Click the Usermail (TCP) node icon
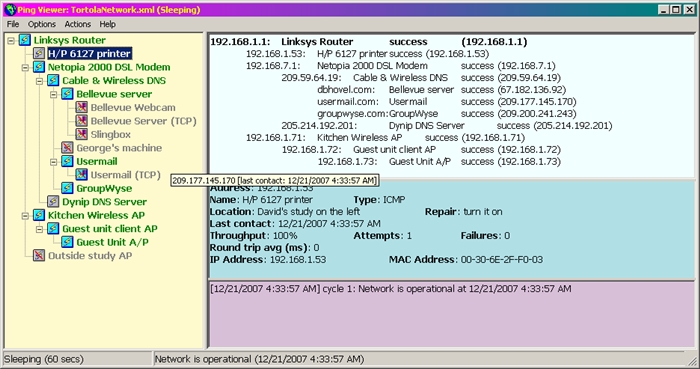The height and width of the screenshot is (369, 700). [x=81, y=174]
